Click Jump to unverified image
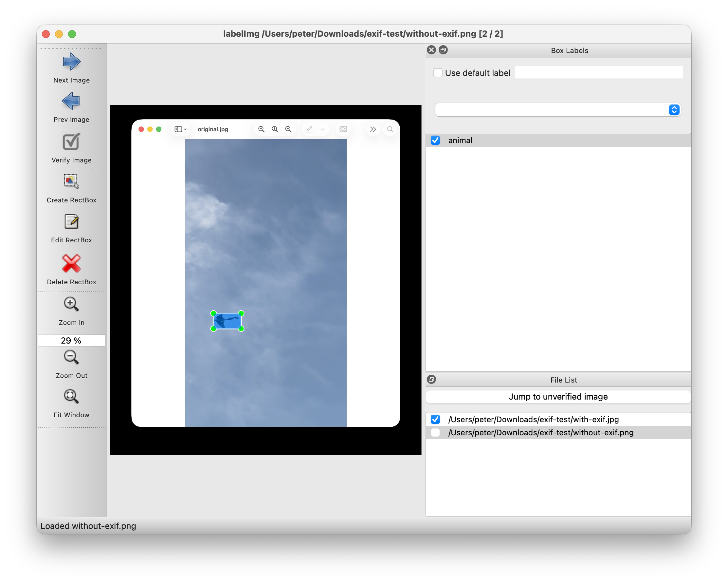This screenshot has width=728, height=583. pos(558,397)
